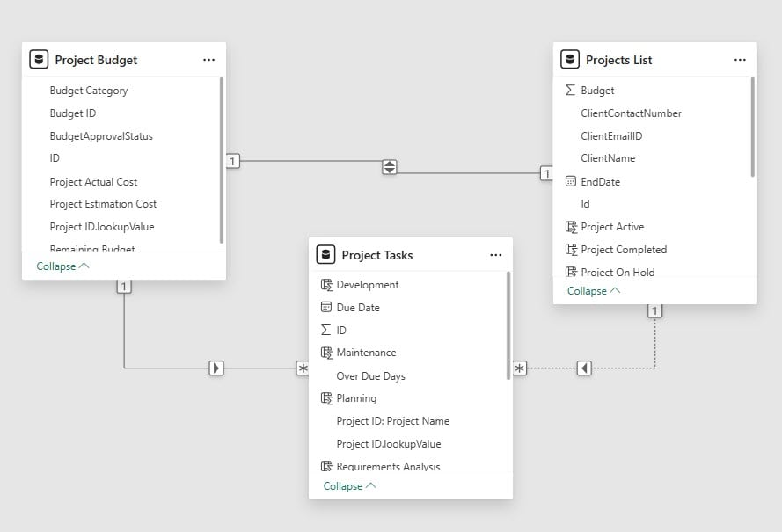Select the ClientEmailID field

pyautogui.click(x=611, y=136)
